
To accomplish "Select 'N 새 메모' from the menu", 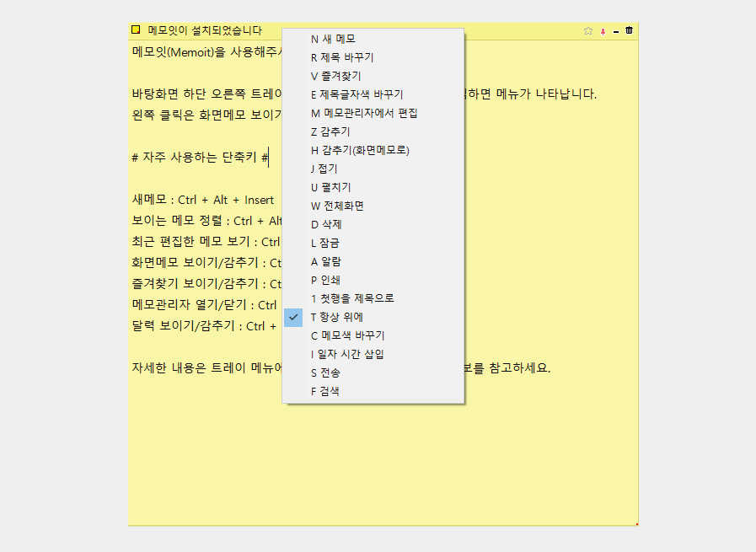I will (373, 39).
